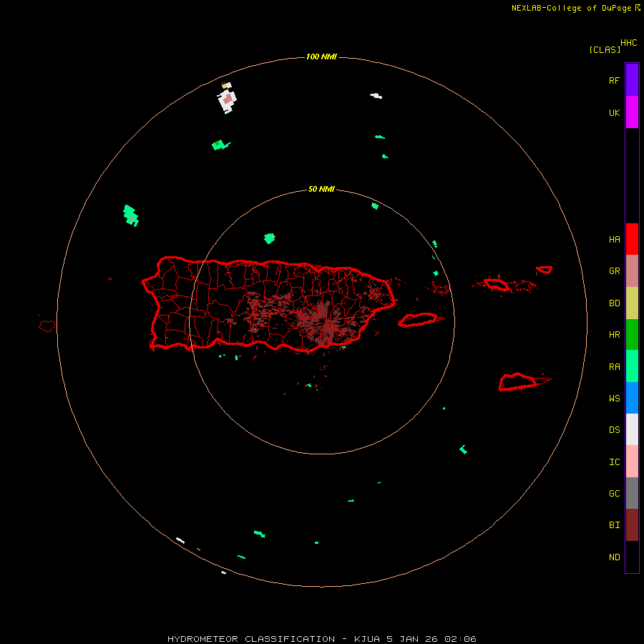Click the GR legend label
This screenshot has width=644, height=644.
pyautogui.click(x=614, y=271)
